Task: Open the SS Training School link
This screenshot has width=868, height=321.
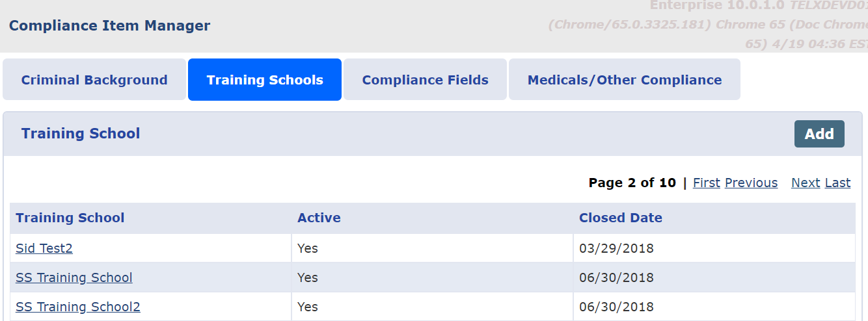Action: tap(74, 277)
